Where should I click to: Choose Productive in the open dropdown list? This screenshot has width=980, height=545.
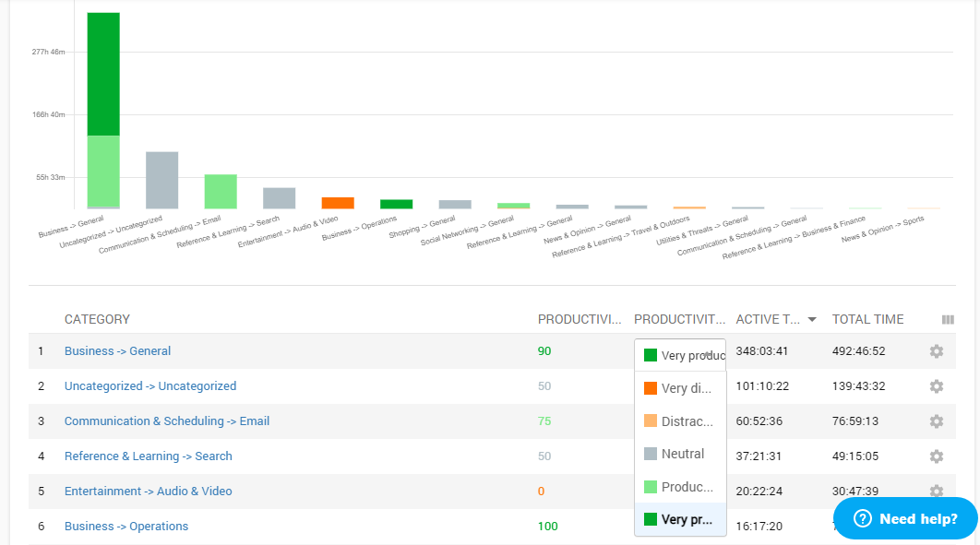pos(683,486)
